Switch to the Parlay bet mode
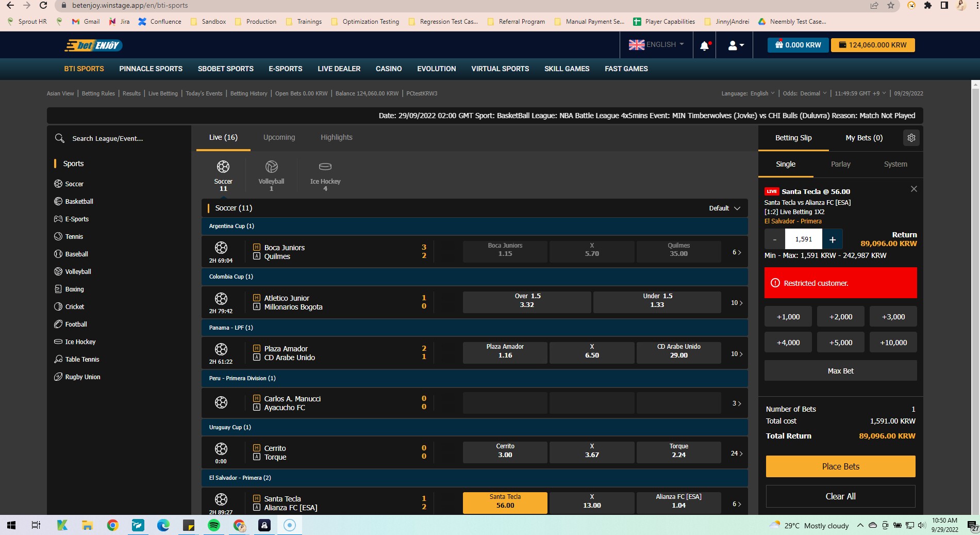Viewport: 980px width, 535px height. tap(840, 164)
